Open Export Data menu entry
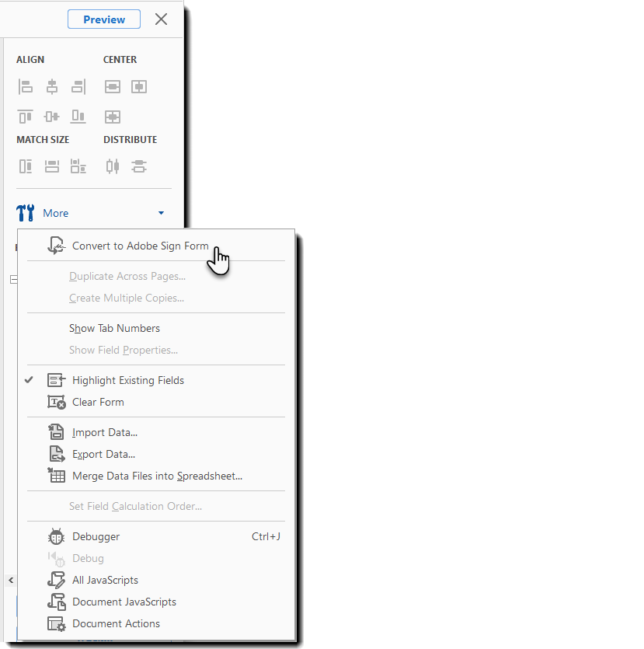 click(x=103, y=454)
